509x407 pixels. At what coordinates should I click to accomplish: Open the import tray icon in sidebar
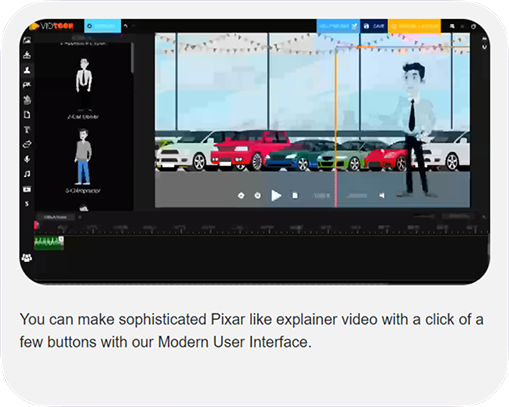27,55
